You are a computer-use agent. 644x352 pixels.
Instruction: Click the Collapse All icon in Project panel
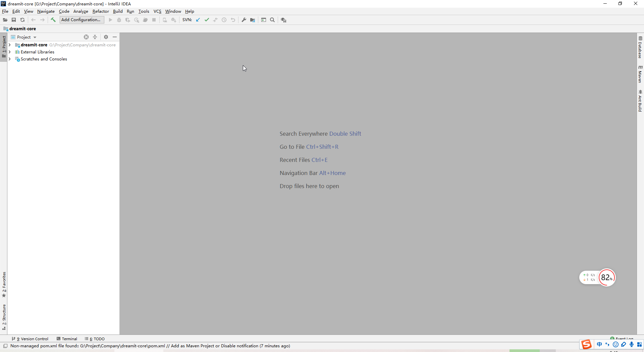point(95,37)
